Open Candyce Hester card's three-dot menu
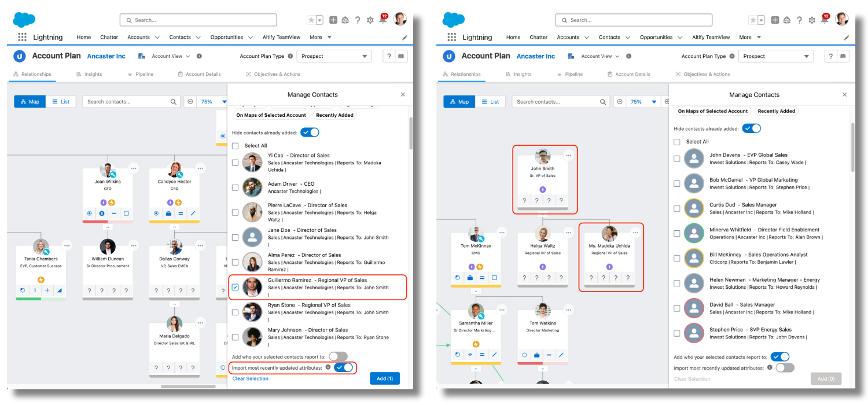Screen dimensions: 868x405 [201, 168]
